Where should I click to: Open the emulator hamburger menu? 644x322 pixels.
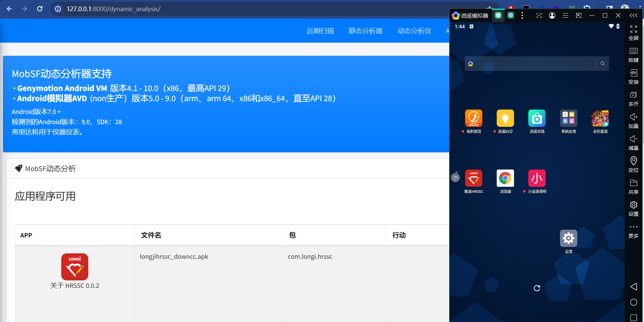[565, 15]
